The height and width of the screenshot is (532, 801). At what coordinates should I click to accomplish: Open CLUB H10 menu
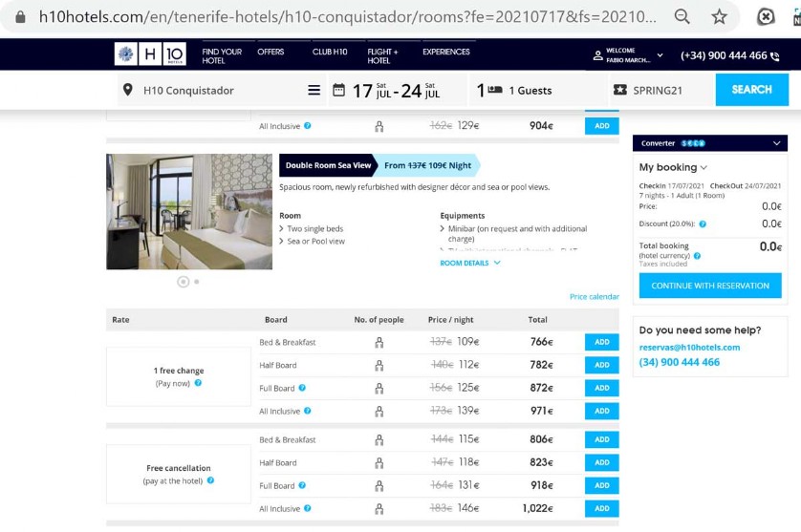click(x=330, y=52)
